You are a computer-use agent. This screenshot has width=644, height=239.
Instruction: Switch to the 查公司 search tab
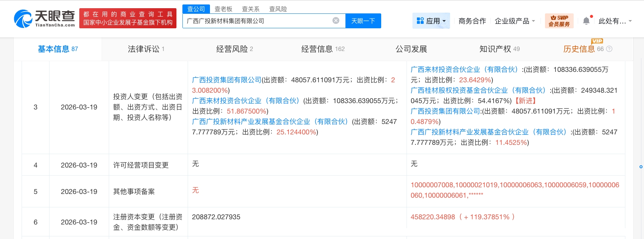click(x=196, y=9)
